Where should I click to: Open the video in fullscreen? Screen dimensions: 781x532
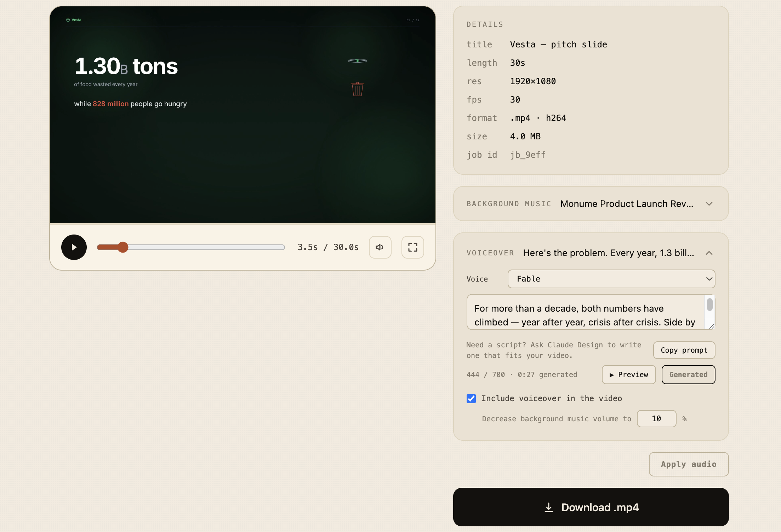pos(412,247)
